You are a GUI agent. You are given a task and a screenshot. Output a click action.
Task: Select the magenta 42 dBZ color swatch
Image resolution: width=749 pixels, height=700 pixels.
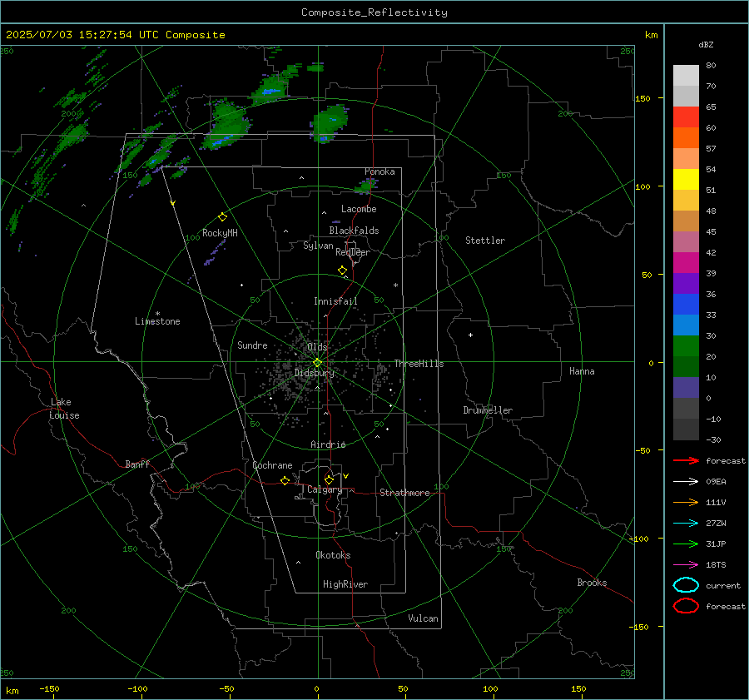coord(686,262)
